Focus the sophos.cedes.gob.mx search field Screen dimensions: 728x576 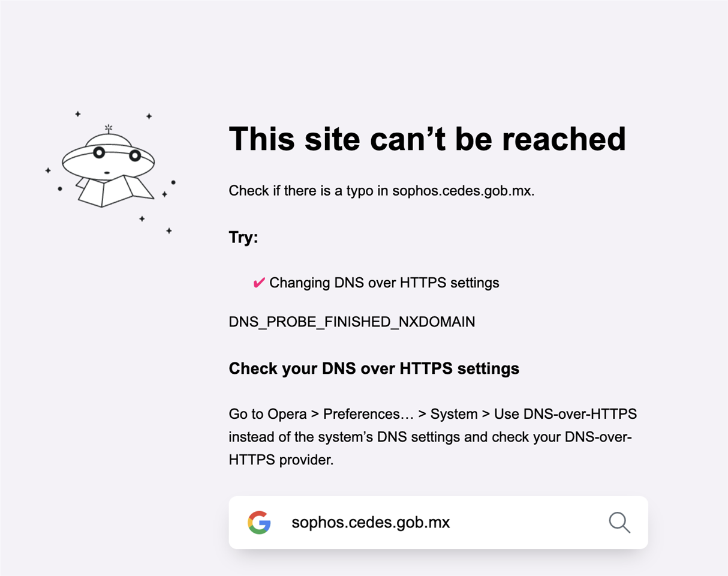(x=438, y=523)
